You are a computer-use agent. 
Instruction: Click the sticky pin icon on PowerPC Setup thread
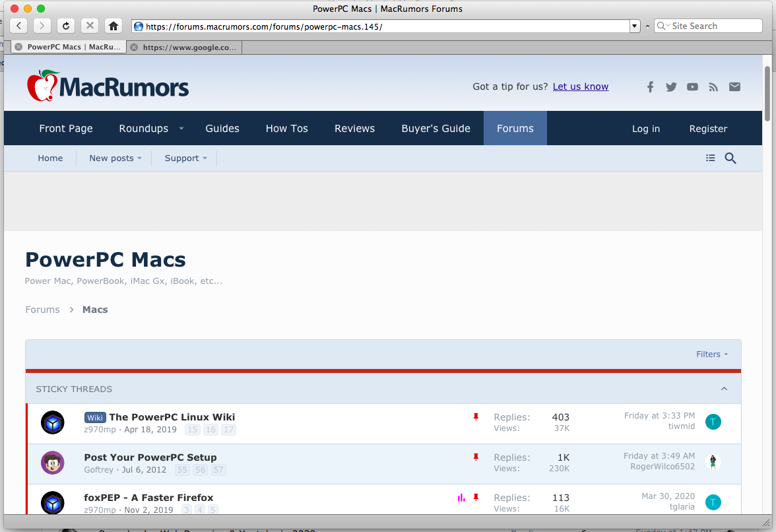476,457
